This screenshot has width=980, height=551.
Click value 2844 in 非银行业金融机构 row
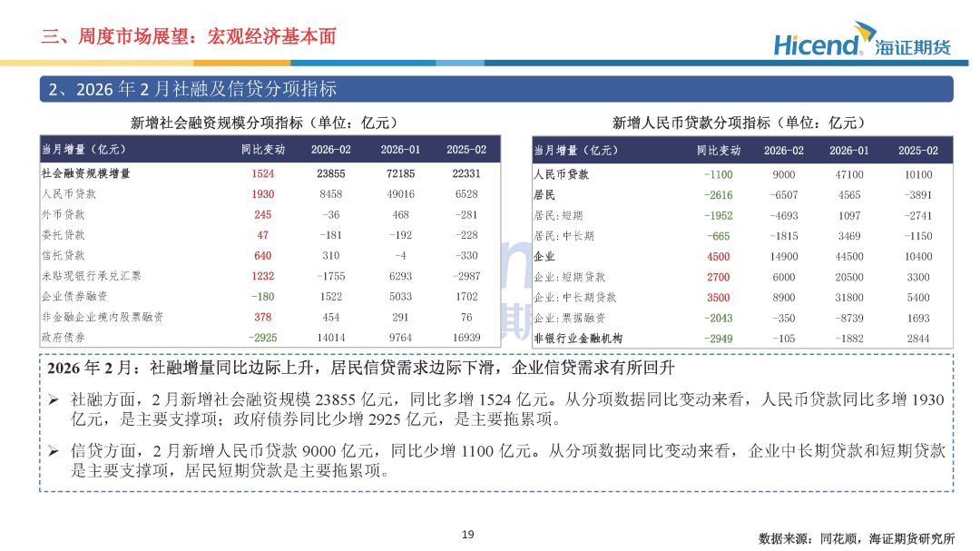(x=918, y=339)
